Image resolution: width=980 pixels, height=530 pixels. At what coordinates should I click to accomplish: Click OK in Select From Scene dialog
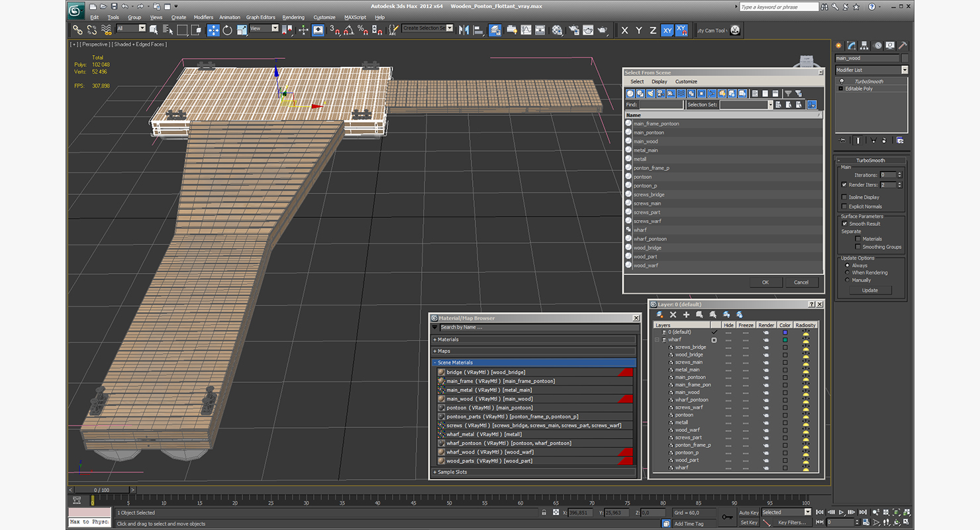click(765, 282)
